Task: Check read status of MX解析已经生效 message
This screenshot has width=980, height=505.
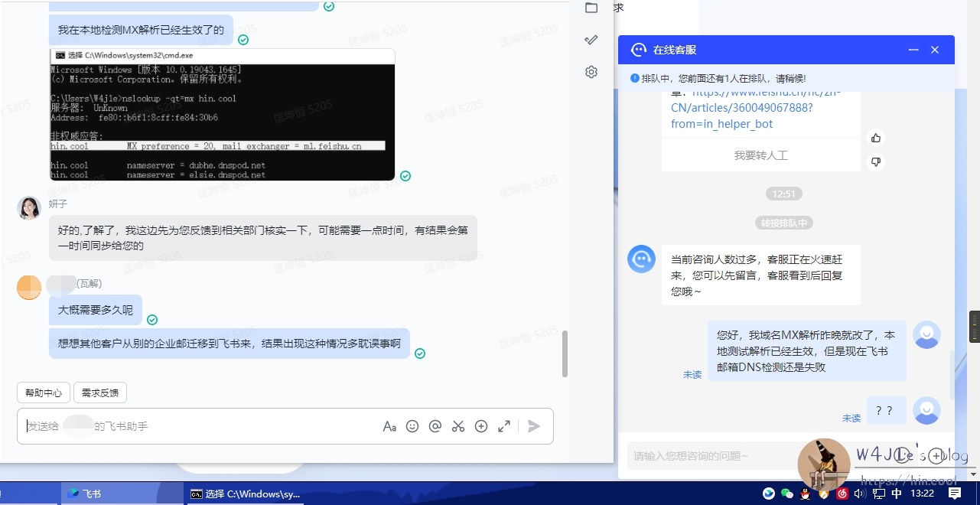Action: pyautogui.click(x=243, y=40)
